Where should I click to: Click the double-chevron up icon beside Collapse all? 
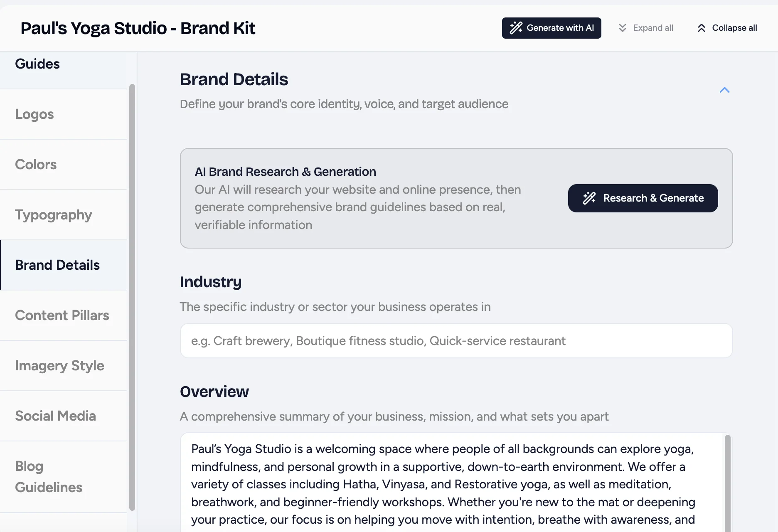tap(701, 28)
